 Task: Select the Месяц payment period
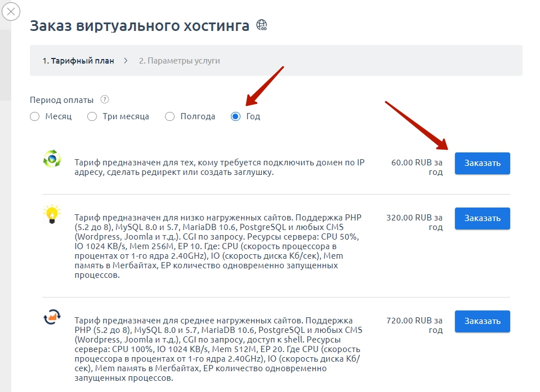tap(51, 116)
